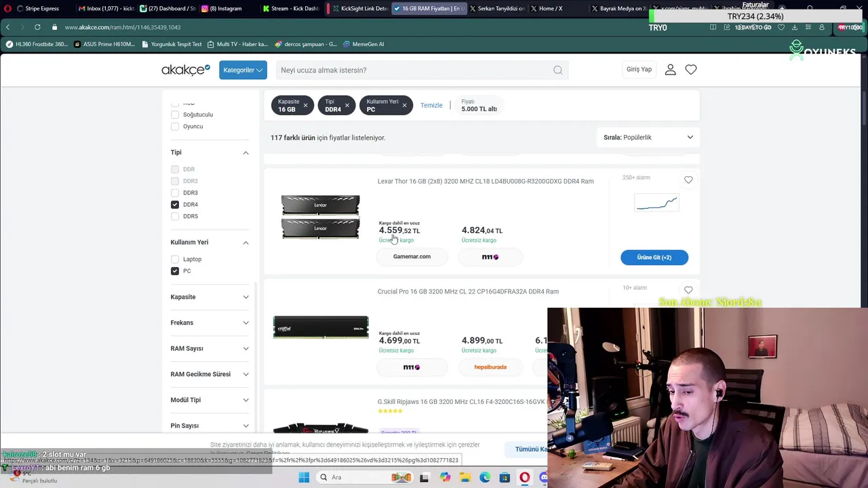
Task: Click the Crucial Pro RAM product image
Action: point(321,327)
